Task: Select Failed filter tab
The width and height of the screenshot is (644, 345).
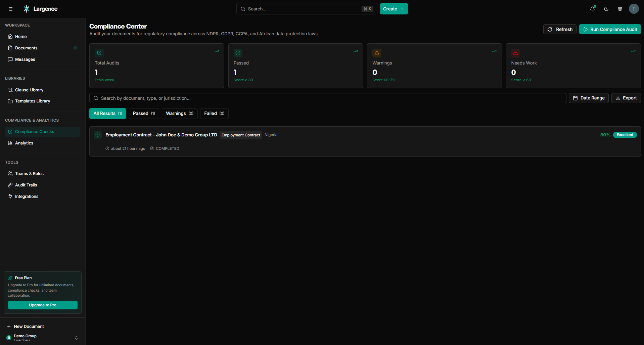Action: point(214,114)
